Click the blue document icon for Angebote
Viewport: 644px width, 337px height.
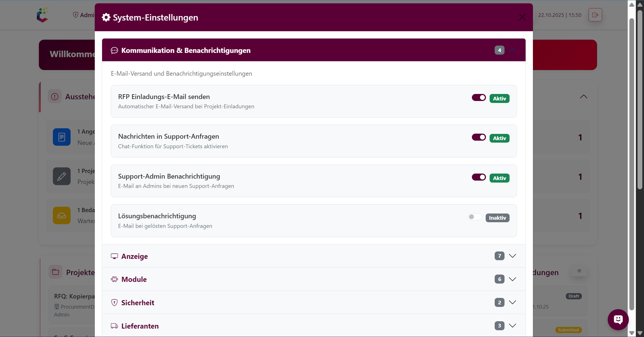pyautogui.click(x=61, y=137)
